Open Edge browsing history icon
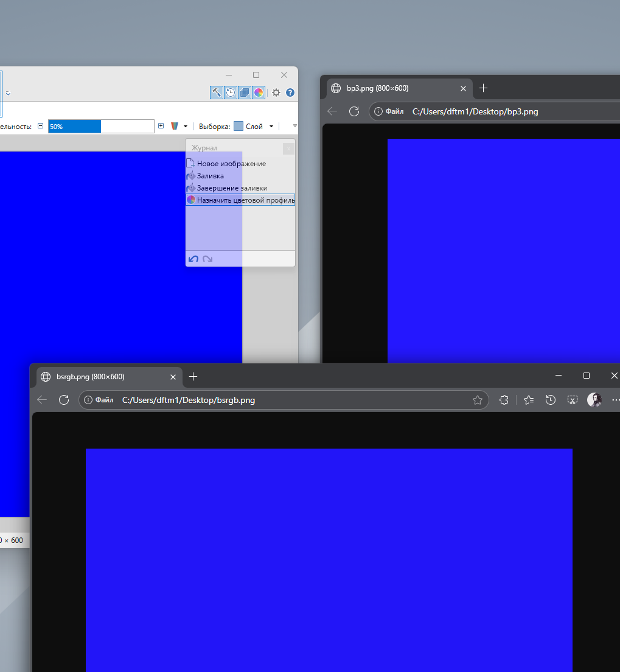The height and width of the screenshot is (672, 620). point(551,400)
